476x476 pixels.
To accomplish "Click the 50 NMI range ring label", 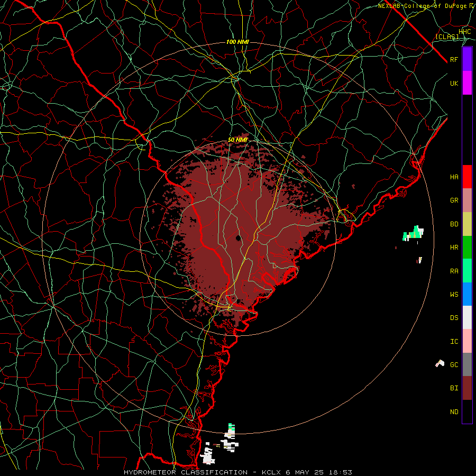I will pos(237,140).
